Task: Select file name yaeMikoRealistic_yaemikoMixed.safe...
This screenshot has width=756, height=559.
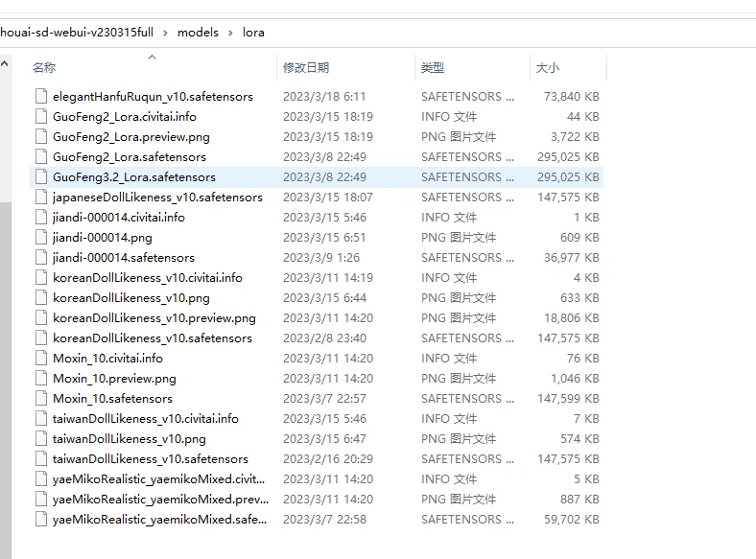Action: tap(159, 520)
